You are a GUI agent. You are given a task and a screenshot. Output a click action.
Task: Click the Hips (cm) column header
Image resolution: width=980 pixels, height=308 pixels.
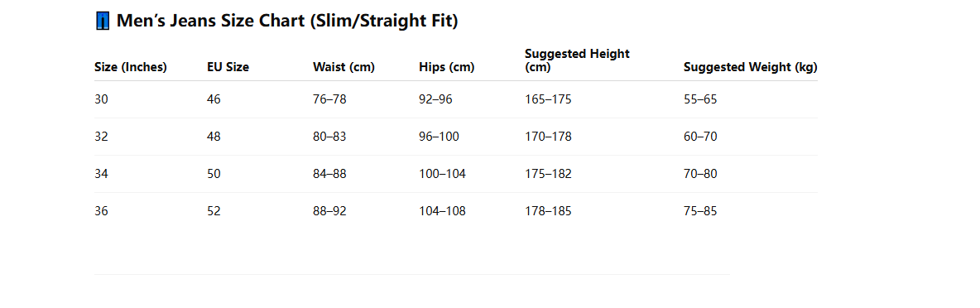click(447, 67)
